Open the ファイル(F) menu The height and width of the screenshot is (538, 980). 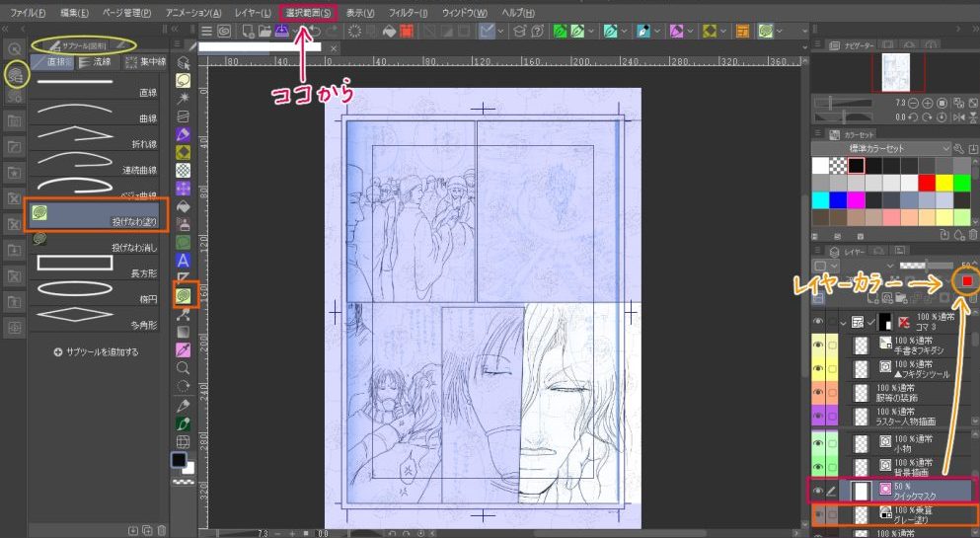click(28, 13)
